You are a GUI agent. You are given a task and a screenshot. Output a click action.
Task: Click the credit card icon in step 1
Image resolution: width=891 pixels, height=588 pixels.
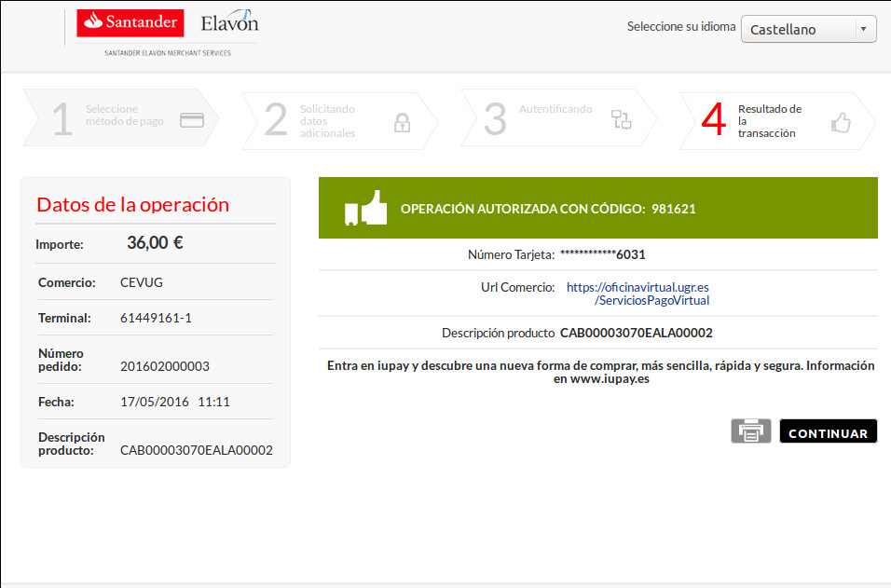pyautogui.click(x=192, y=120)
